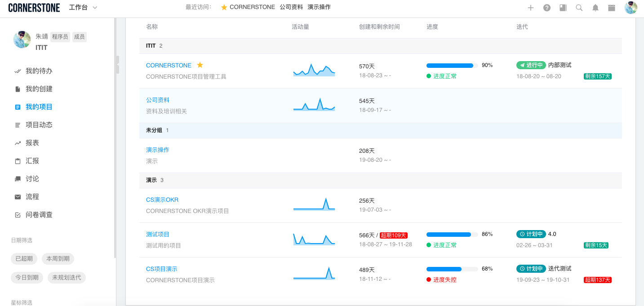Open the CORNERSTONE project link in list
644x306 pixels.
tap(169, 65)
